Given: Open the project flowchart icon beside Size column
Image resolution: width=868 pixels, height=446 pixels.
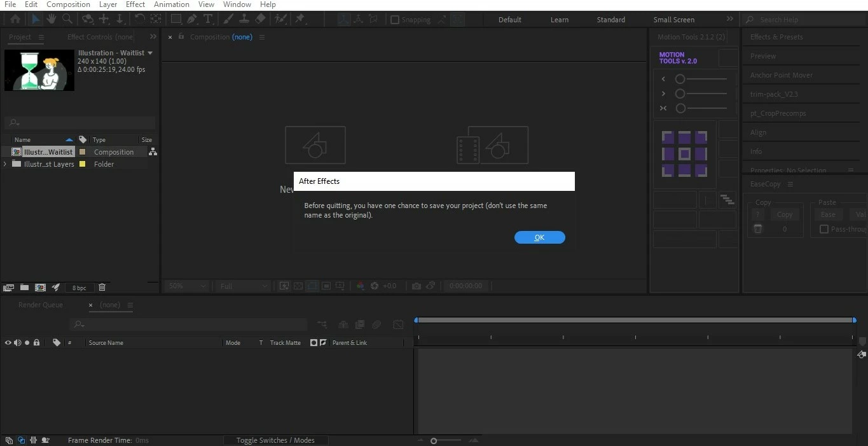Looking at the screenshot, I should pyautogui.click(x=153, y=151).
